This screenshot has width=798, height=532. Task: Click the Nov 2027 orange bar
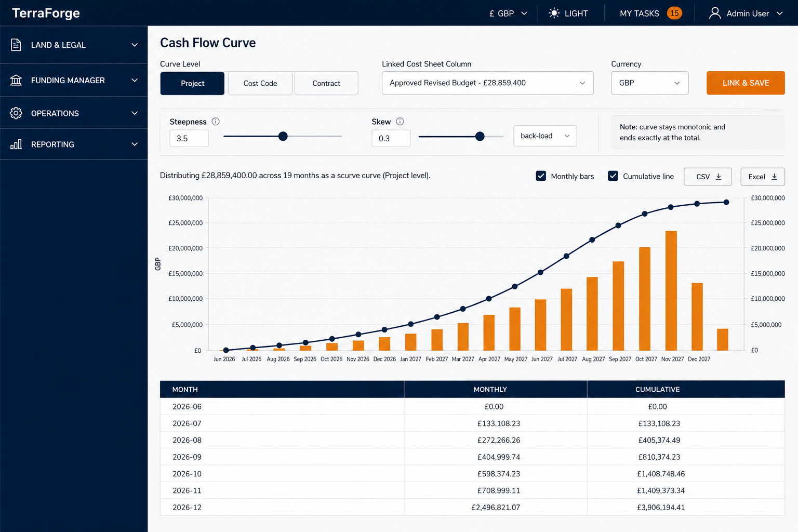671,291
